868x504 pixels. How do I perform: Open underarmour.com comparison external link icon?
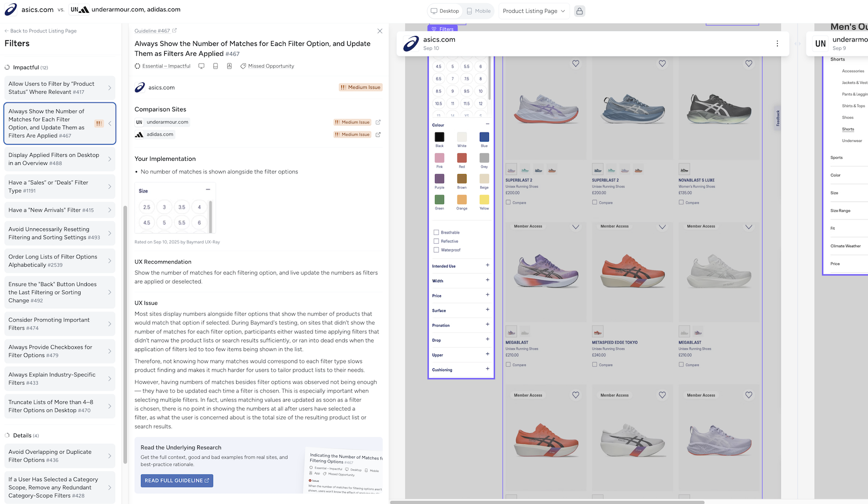pyautogui.click(x=378, y=122)
